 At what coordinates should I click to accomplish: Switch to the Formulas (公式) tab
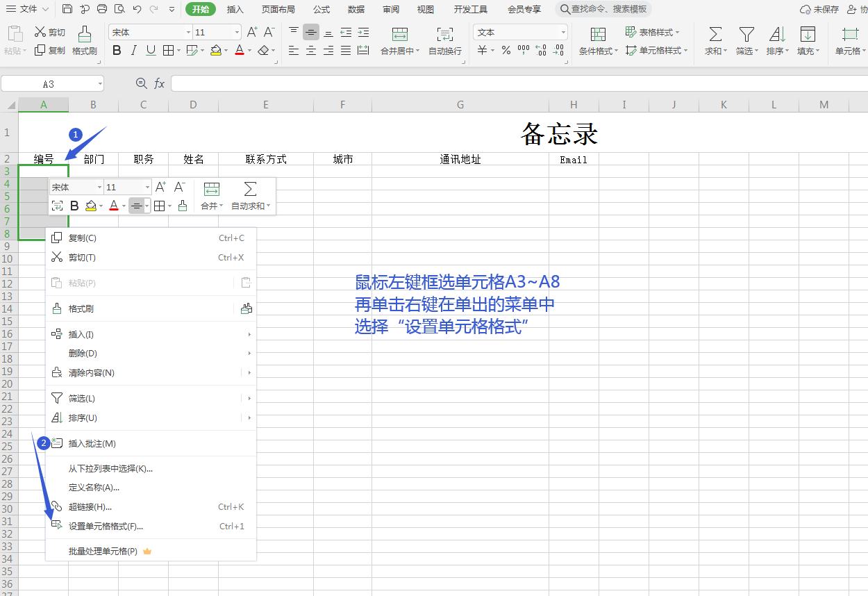click(322, 9)
